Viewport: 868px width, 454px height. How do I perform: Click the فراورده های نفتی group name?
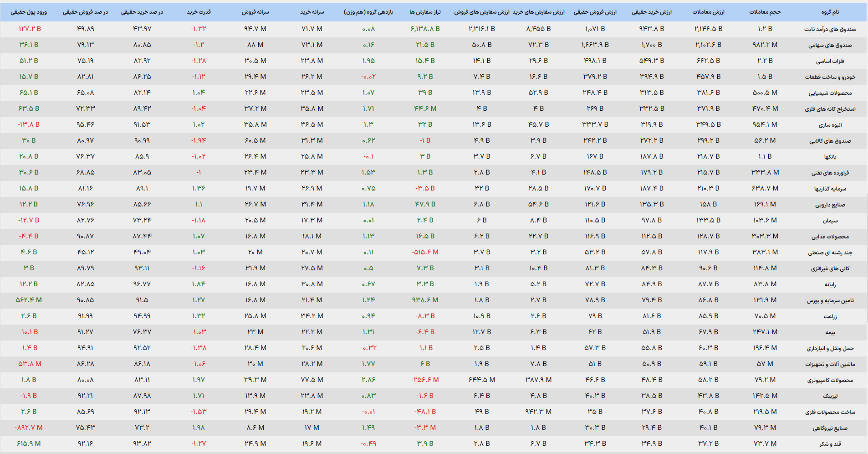[x=830, y=173]
